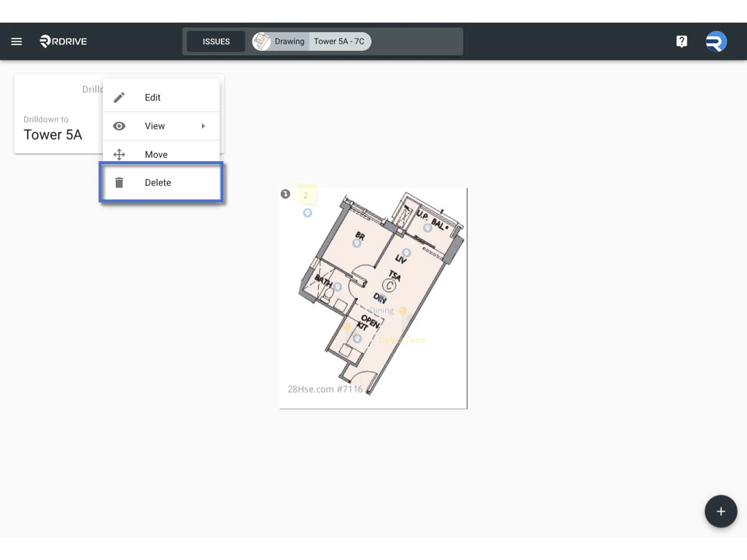Click the eye icon next to View
This screenshot has width=747, height=560.
click(x=119, y=125)
